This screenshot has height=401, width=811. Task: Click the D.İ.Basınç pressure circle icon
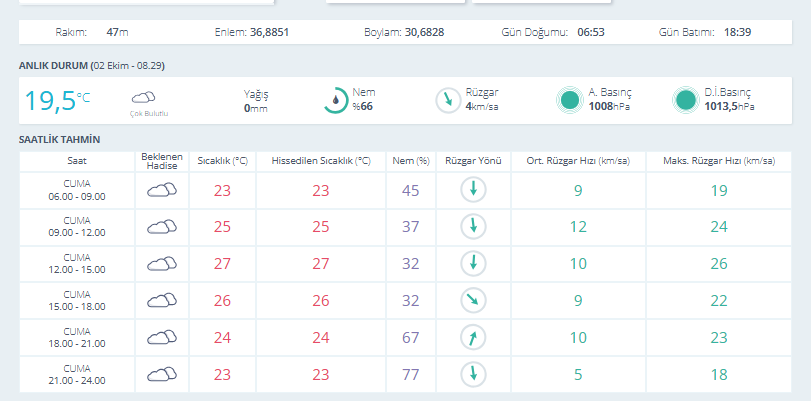pyautogui.click(x=686, y=100)
